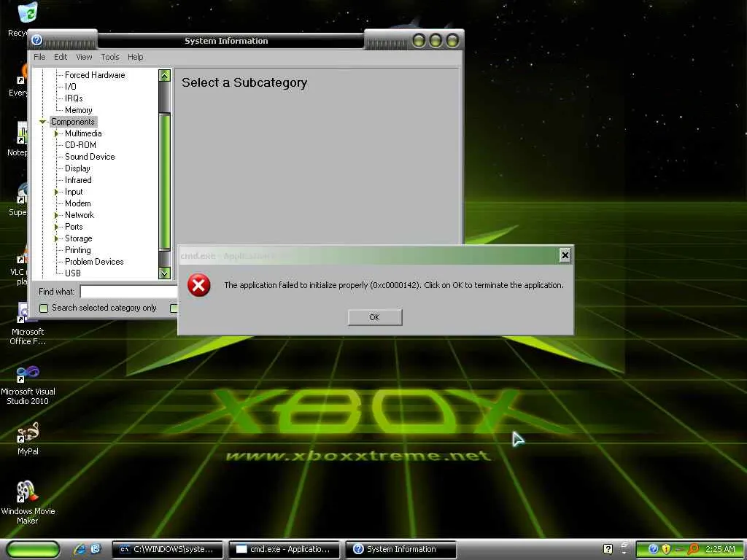Open the View menu in System Information
The width and height of the screenshot is (747, 560).
pos(84,57)
